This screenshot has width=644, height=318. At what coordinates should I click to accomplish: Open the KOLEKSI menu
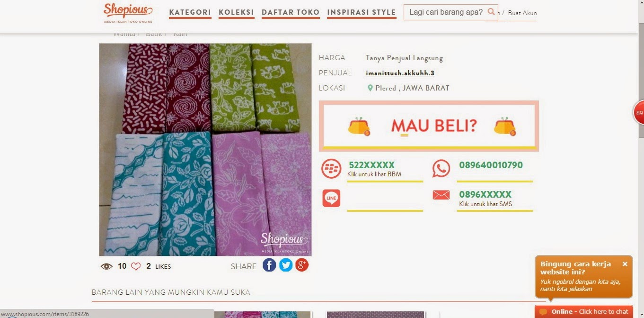point(237,12)
